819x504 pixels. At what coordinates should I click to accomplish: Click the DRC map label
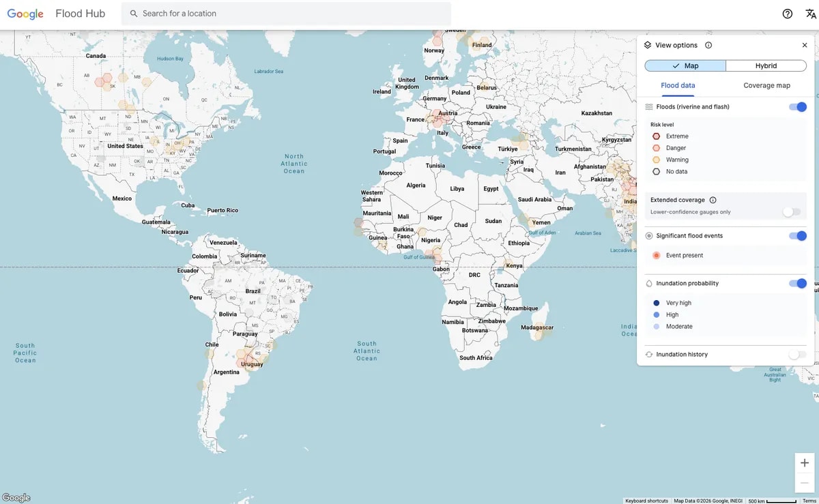(474, 276)
